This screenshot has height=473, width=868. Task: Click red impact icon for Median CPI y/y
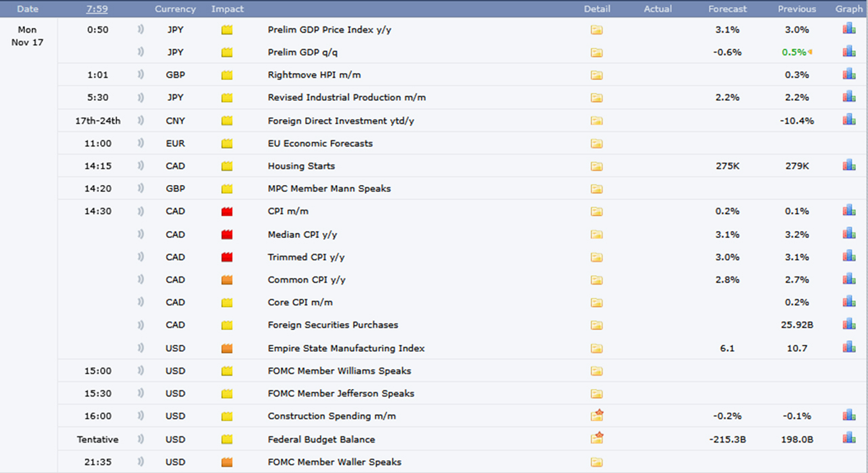click(x=227, y=234)
